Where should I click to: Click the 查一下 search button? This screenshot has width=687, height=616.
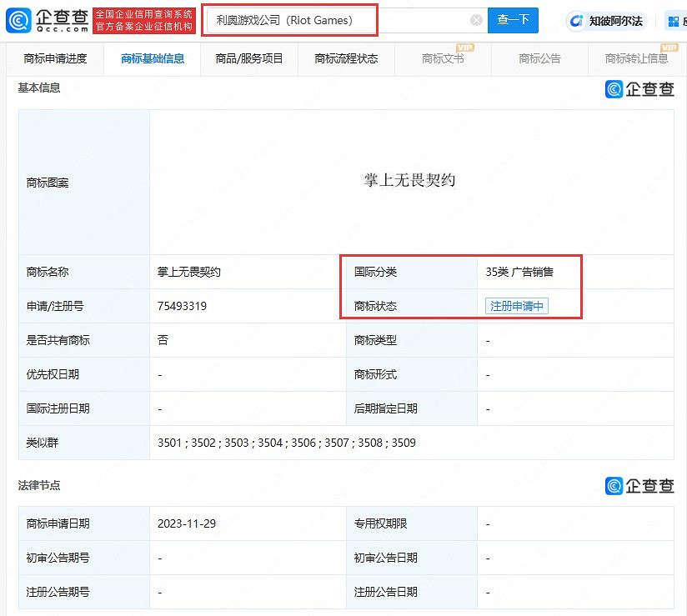click(512, 20)
